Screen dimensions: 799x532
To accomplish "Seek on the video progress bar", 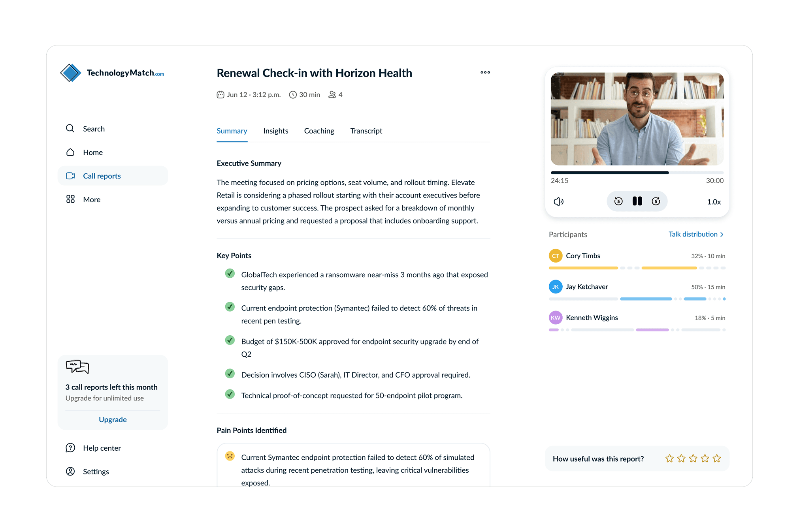I will 637,173.
